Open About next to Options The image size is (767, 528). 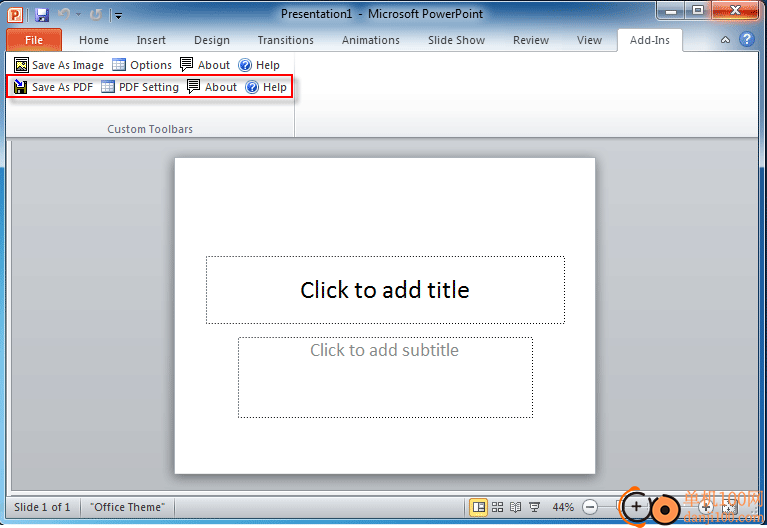point(205,65)
